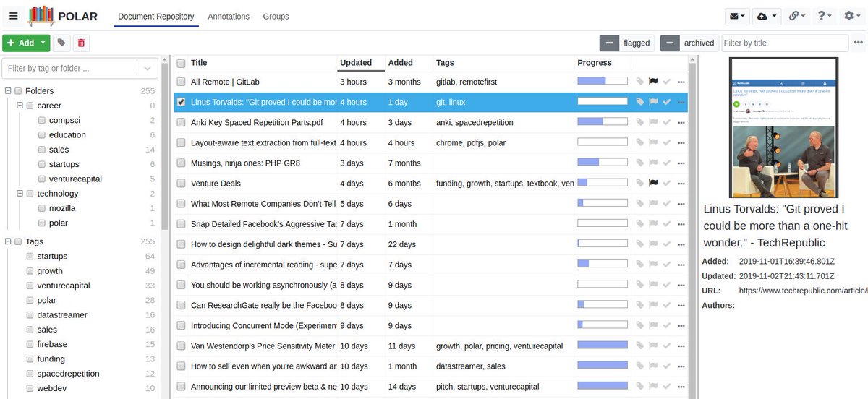Toggle the archived filter switch
This screenshot has width=868, height=399.
tap(670, 43)
